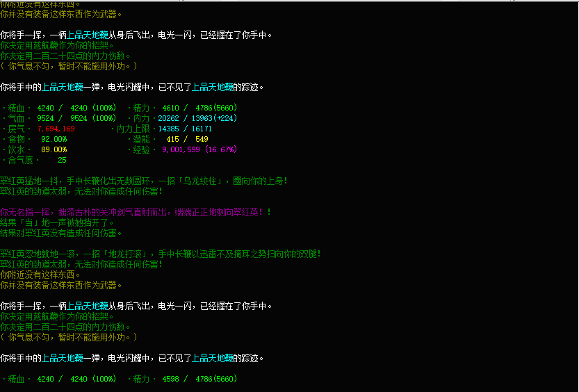
Task: Select the 合气度 value 25
Action: click(x=62, y=161)
